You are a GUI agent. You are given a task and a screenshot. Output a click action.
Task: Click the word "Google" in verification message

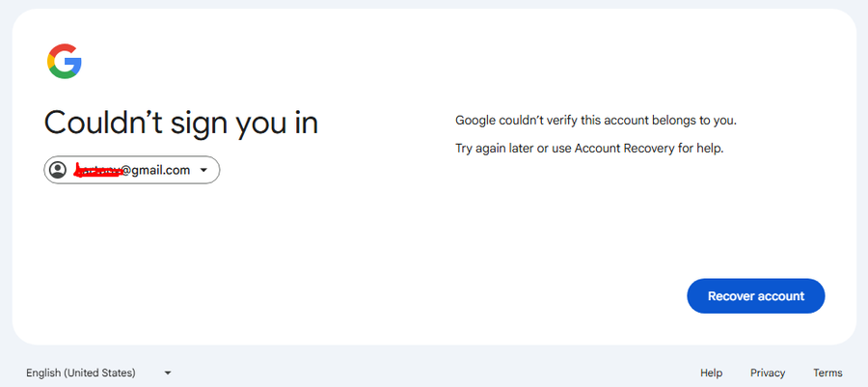click(x=475, y=120)
